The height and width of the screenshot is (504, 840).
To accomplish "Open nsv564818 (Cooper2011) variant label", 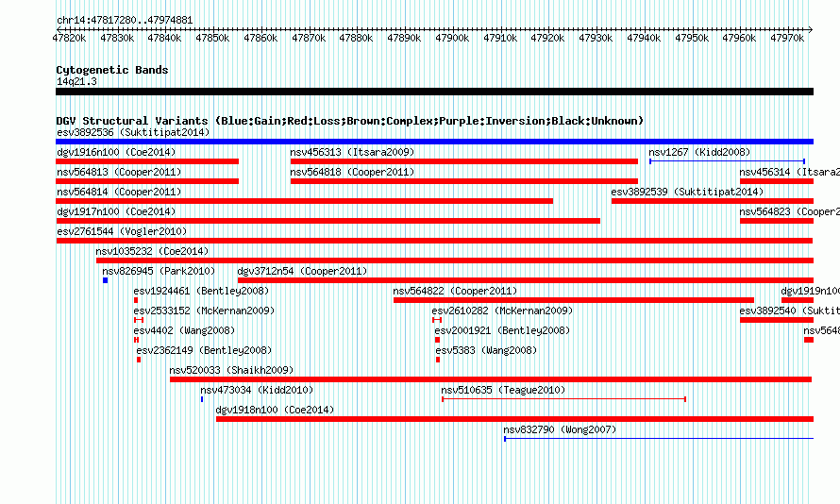I will coord(352,172).
